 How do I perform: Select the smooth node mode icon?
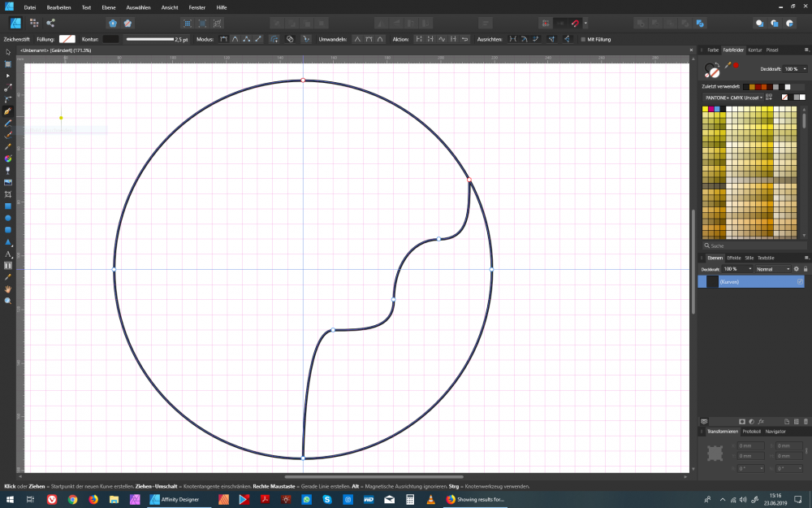pyautogui.click(x=234, y=39)
